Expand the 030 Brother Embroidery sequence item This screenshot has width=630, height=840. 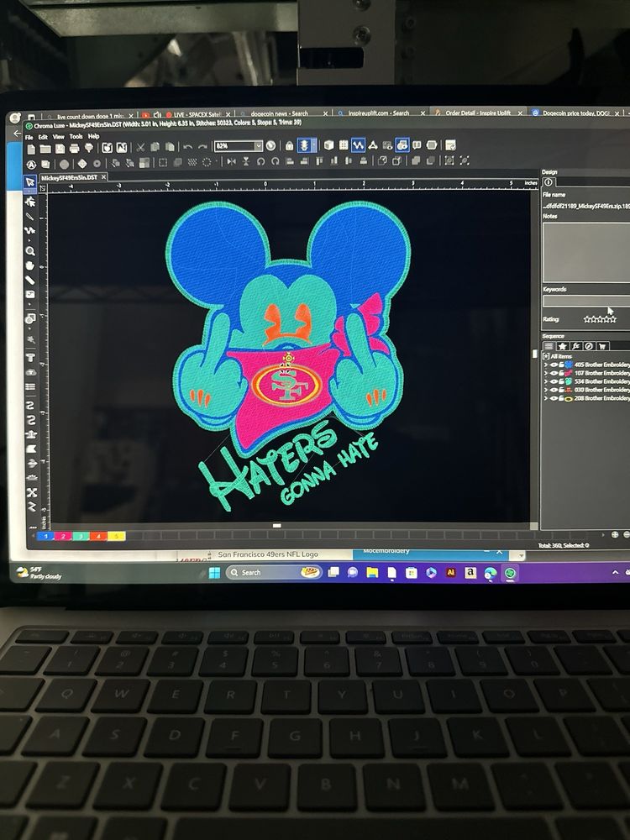coord(546,390)
